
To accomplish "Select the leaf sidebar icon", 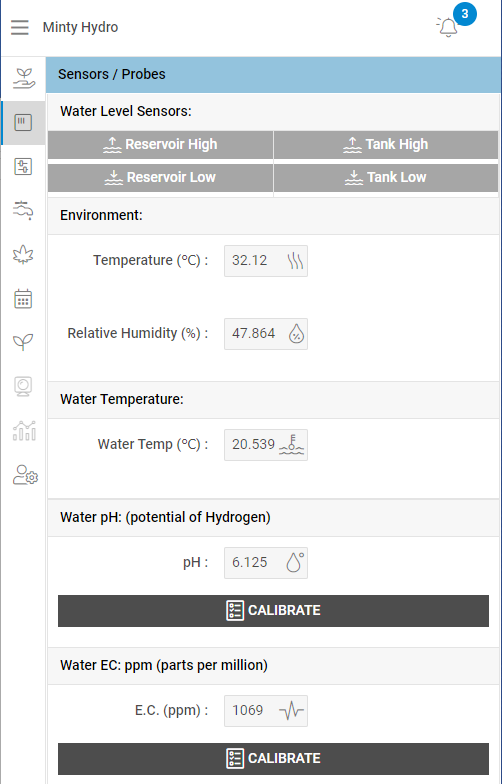I will click(x=24, y=254).
